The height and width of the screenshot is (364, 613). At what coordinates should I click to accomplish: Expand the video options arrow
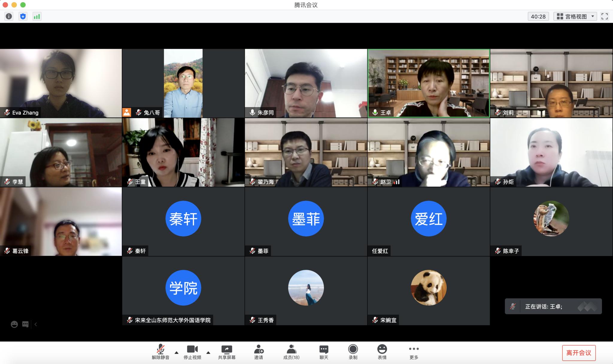coord(208,353)
